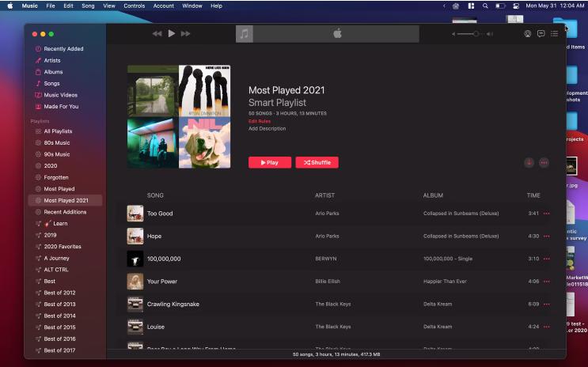Click the download playlist icon
This screenshot has width=588, height=367.
[529, 162]
